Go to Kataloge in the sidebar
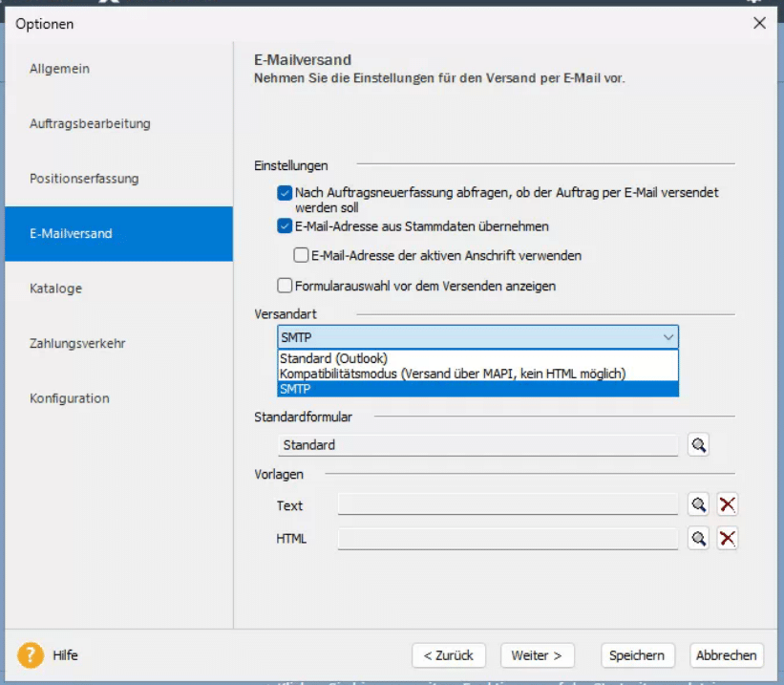This screenshot has height=685, width=784. coord(55,289)
